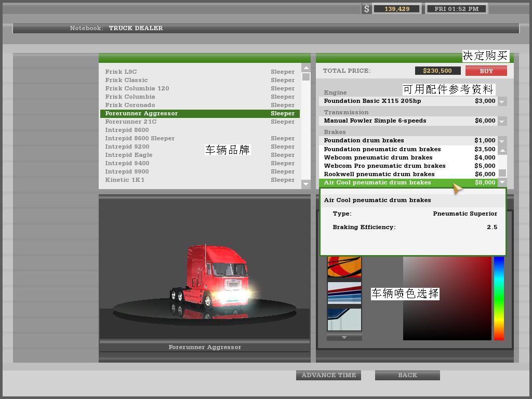Choose Webcom Pro pneumatic drum brakes
Screen dimensions: 532x399
click(x=384, y=166)
